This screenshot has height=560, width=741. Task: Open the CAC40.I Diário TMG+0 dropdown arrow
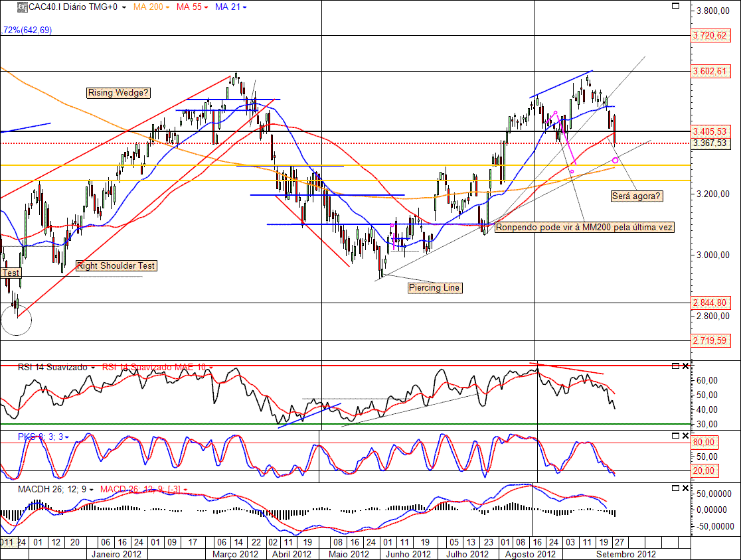pos(123,7)
